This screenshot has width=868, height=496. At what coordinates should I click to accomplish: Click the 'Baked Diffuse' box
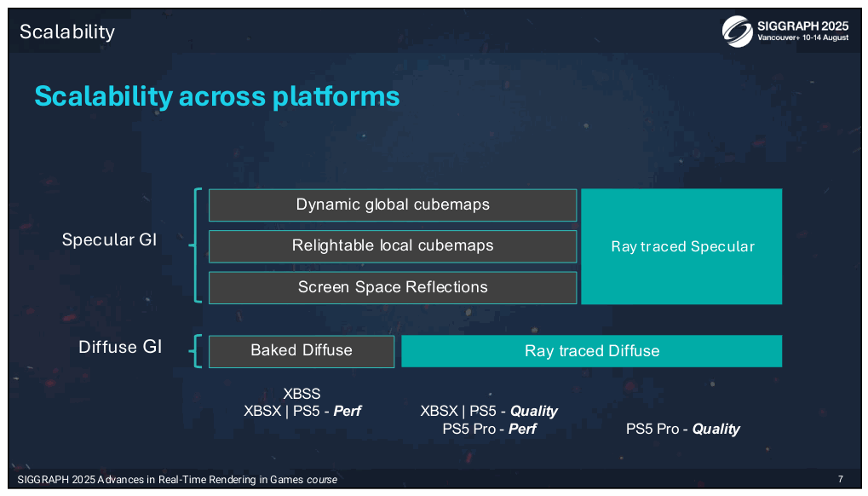click(302, 350)
